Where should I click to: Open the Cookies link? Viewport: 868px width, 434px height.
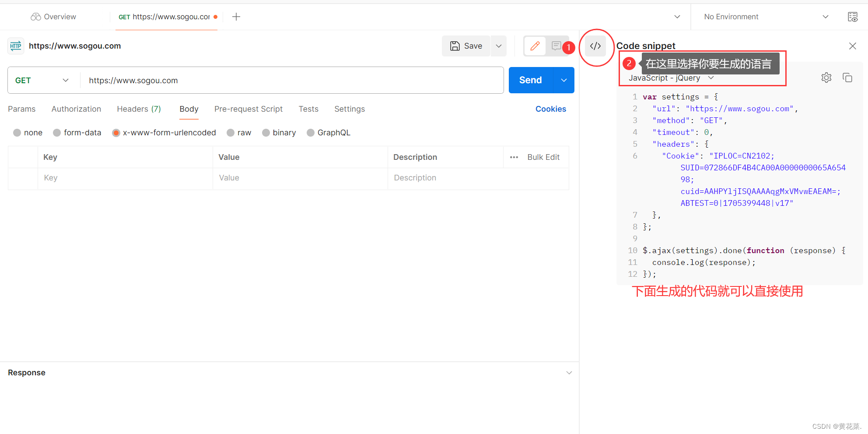pos(551,109)
